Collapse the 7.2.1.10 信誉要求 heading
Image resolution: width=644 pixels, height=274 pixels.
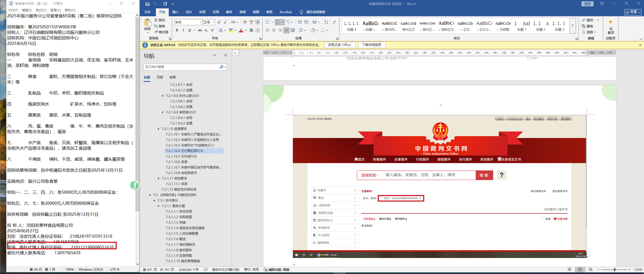[158, 129]
